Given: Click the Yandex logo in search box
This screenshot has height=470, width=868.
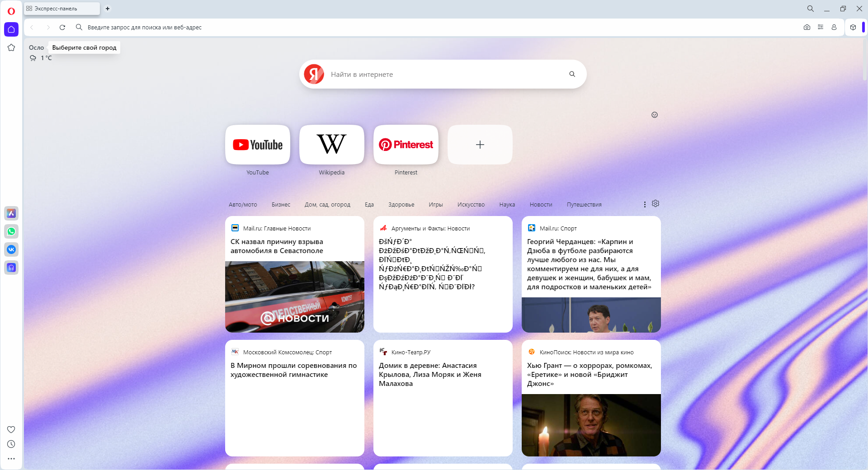Looking at the screenshot, I should [314, 74].
